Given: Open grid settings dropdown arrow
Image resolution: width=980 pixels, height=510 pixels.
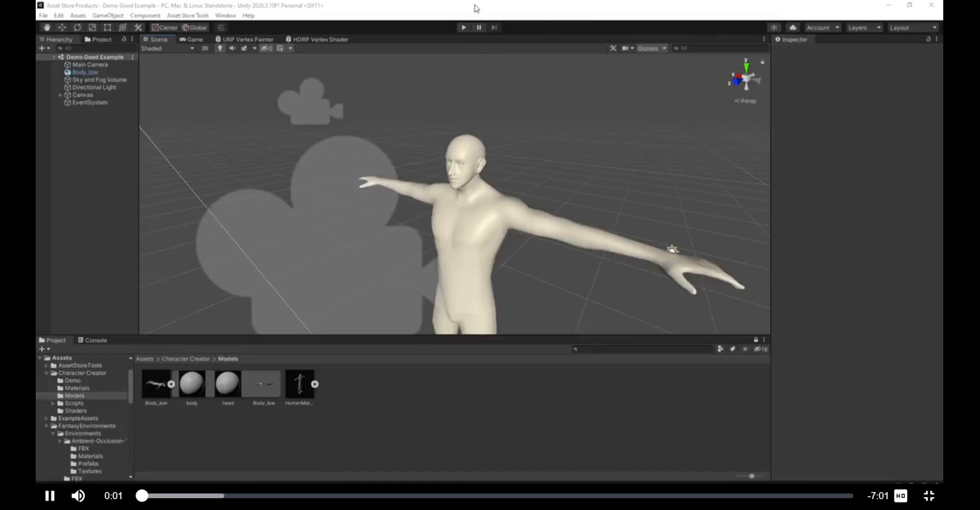Looking at the screenshot, I should 290,48.
